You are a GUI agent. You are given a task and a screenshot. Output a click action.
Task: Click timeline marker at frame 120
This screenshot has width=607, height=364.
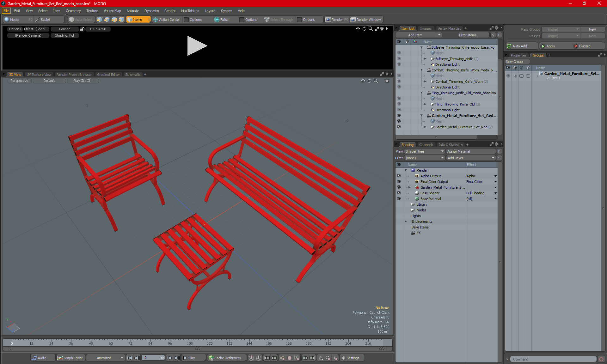[x=210, y=343]
